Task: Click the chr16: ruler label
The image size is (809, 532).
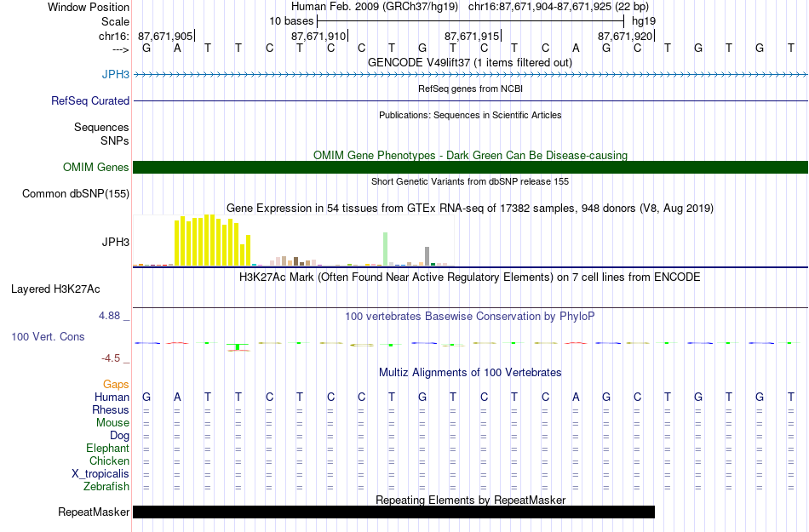Action: tap(113, 36)
